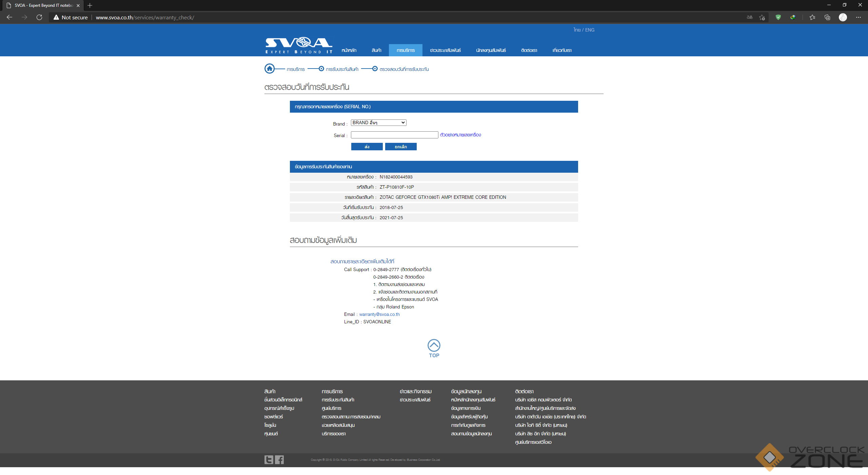Viewport: 868px width, 475px height.
Task: Open the Facebook icon in the footer
Action: (x=279, y=460)
